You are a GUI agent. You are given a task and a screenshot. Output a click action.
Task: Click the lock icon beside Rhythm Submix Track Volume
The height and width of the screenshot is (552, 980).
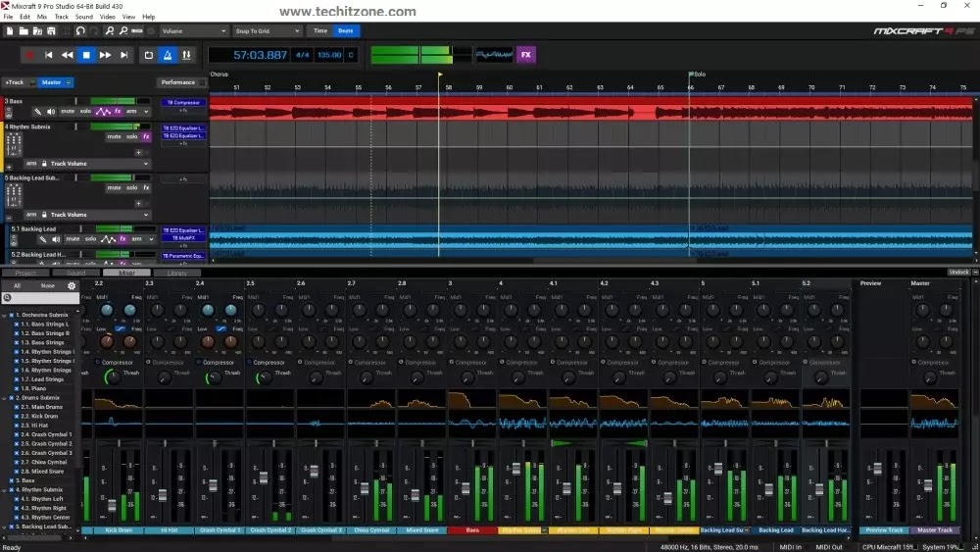coord(44,163)
